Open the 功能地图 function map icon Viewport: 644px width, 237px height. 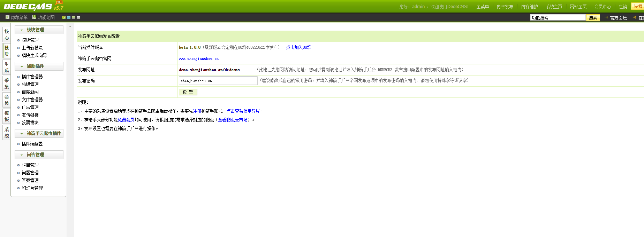click(34, 17)
